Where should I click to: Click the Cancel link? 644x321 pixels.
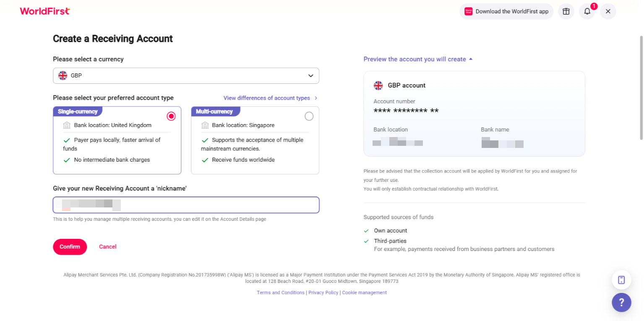click(107, 247)
